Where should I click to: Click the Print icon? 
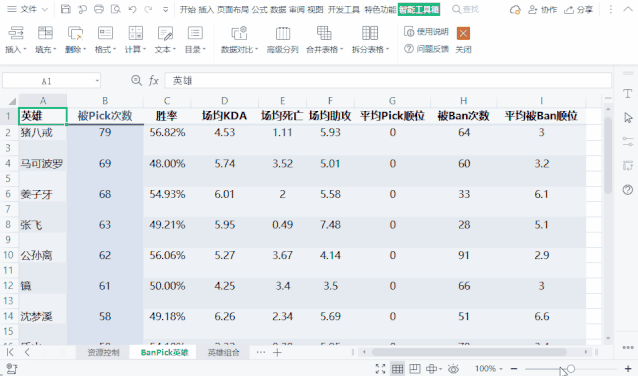pyautogui.click(x=99, y=9)
